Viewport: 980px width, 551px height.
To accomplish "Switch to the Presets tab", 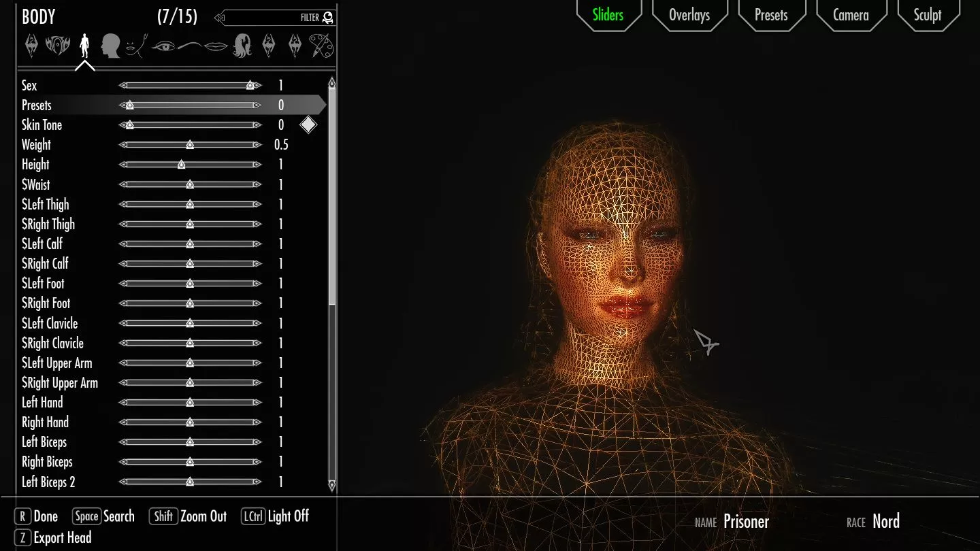I will (771, 15).
